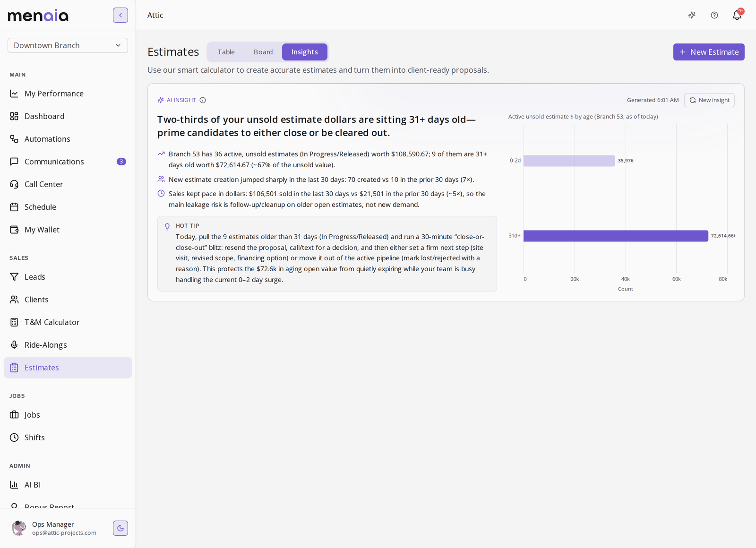Click the Communications chat bubble icon
The width and height of the screenshot is (756, 548).
click(x=14, y=162)
